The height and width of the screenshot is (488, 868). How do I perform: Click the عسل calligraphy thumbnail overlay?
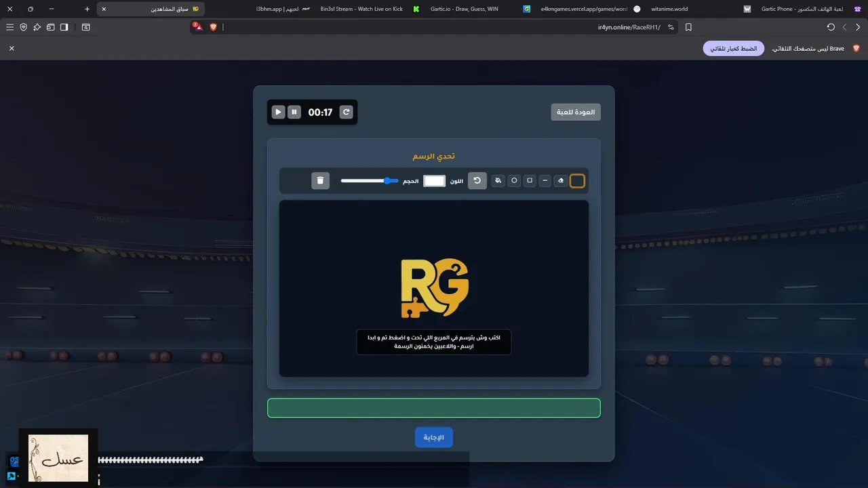58,458
